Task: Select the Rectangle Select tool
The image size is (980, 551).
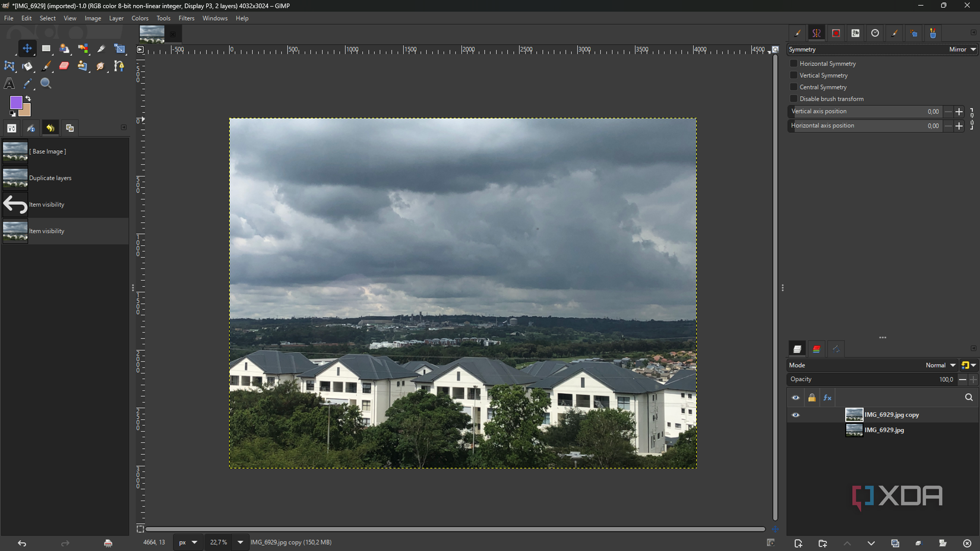Action: (46, 48)
